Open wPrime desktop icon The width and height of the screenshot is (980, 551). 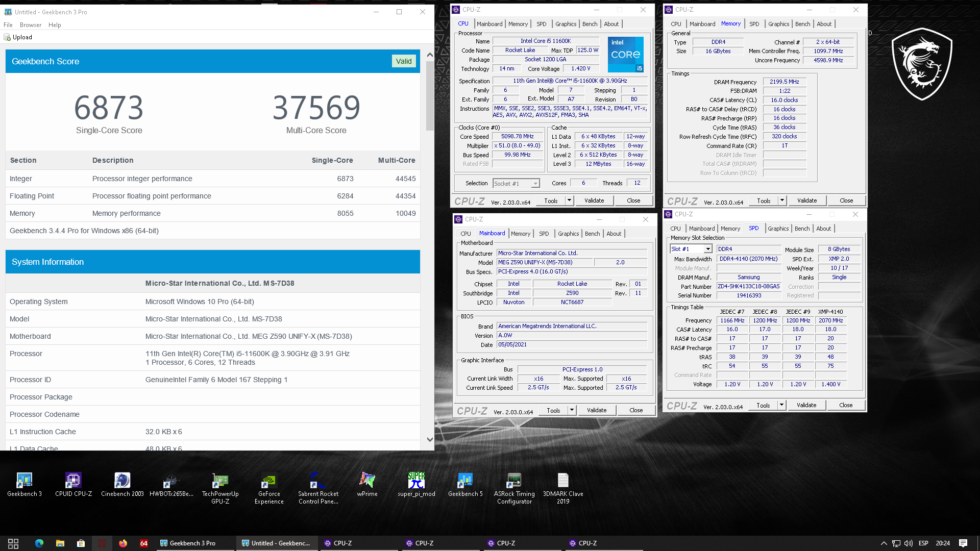click(367, 484)
